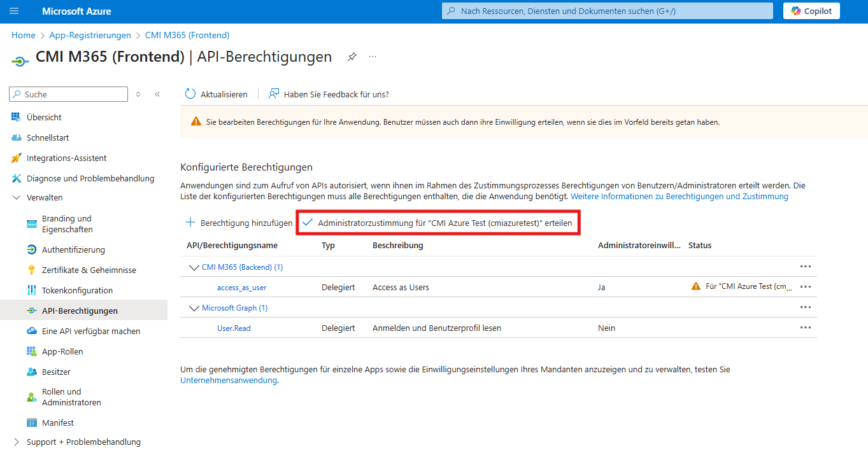Collapse the Microsoft Graph permission group

pos(195,307)
